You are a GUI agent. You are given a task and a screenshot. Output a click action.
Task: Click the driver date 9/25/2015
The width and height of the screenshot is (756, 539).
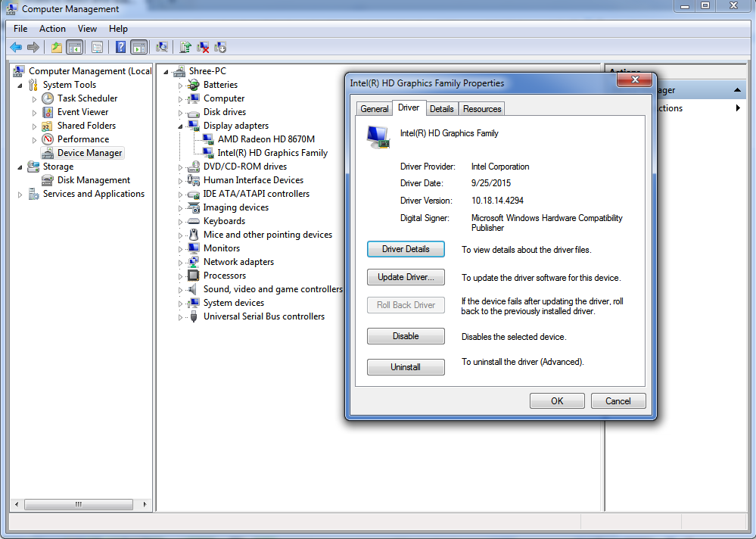tap(491, 183)
